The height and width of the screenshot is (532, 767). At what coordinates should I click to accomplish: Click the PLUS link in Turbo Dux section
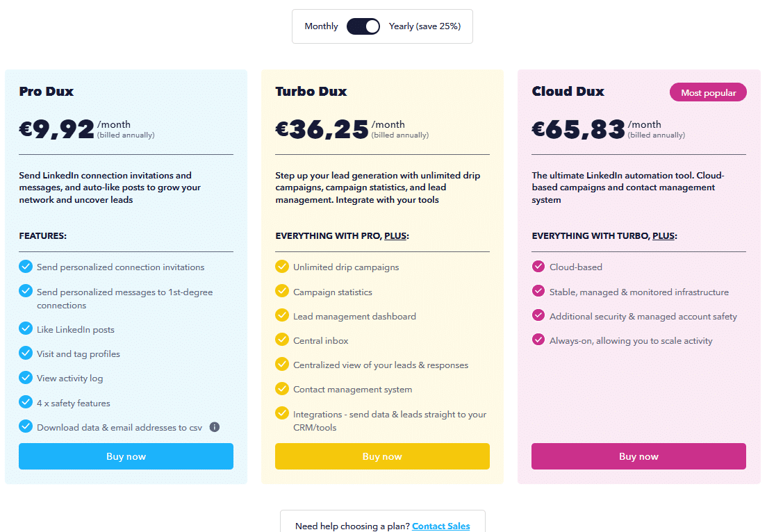395,235
